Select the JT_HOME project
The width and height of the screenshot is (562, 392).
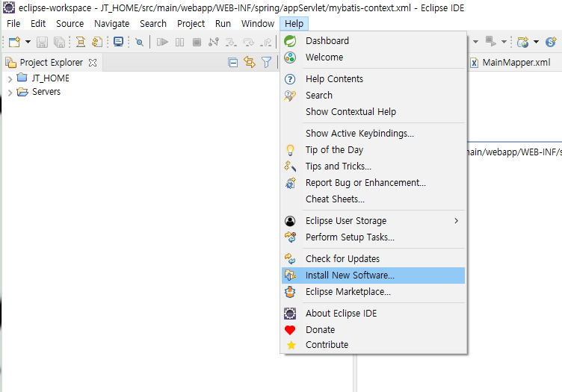click(51, 78)
